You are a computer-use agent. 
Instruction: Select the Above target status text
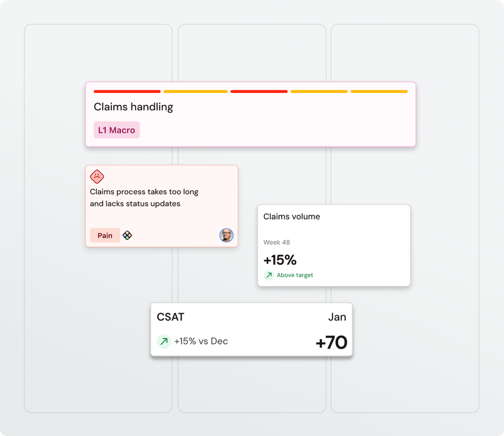click(x=295, y=275)
